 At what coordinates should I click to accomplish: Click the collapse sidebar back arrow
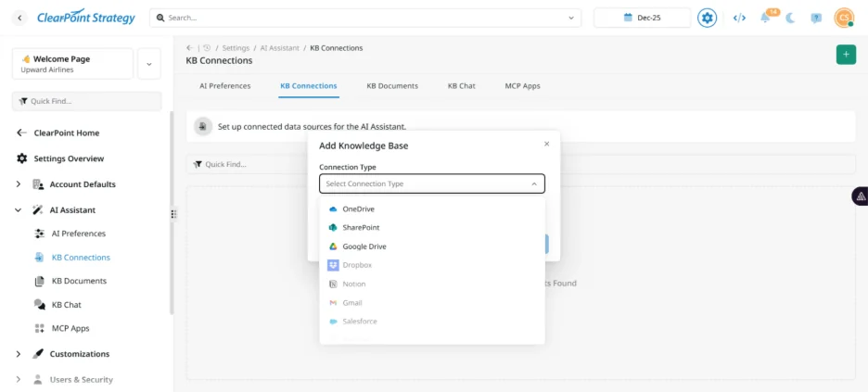click(19, 18)
